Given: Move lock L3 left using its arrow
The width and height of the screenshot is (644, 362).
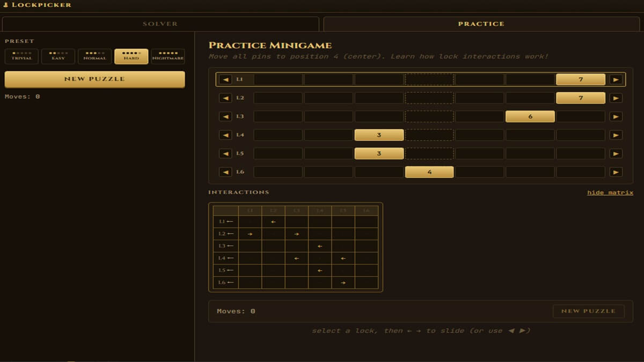Looking at the screenshot, I should [x=226, y=116].
